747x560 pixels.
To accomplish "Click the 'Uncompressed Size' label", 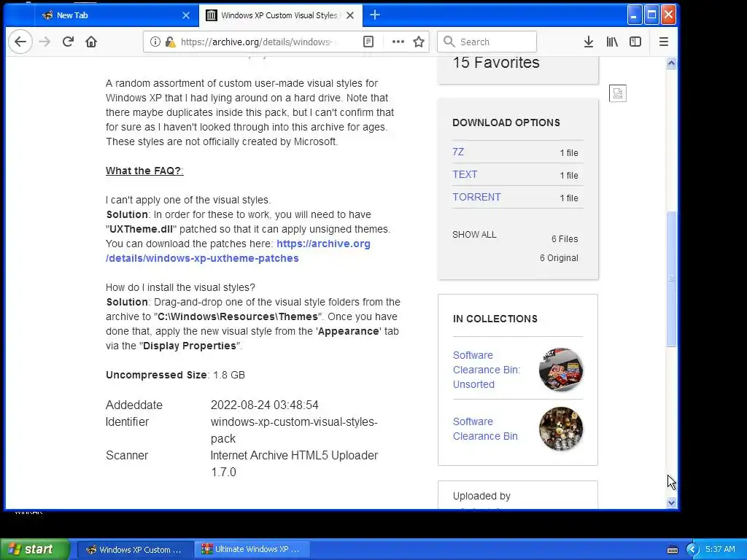I will point(156,376).
